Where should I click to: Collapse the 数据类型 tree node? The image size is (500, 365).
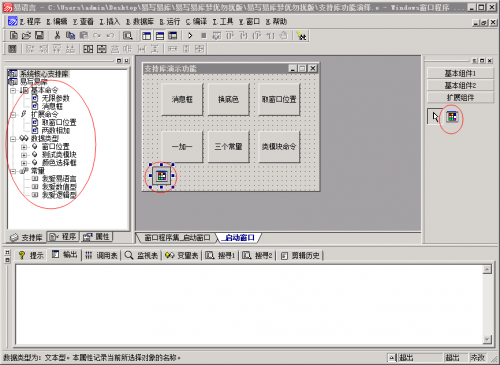coord(13,139)
